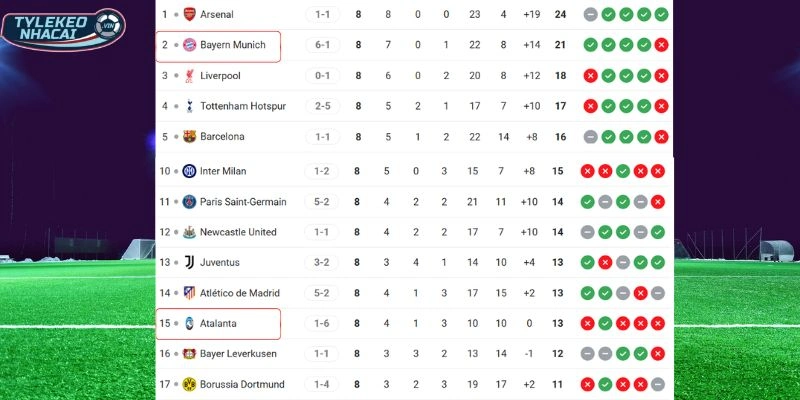800x400 pixels.
Task: Click the Juventus club crest icon
Action: coord(189,263)
